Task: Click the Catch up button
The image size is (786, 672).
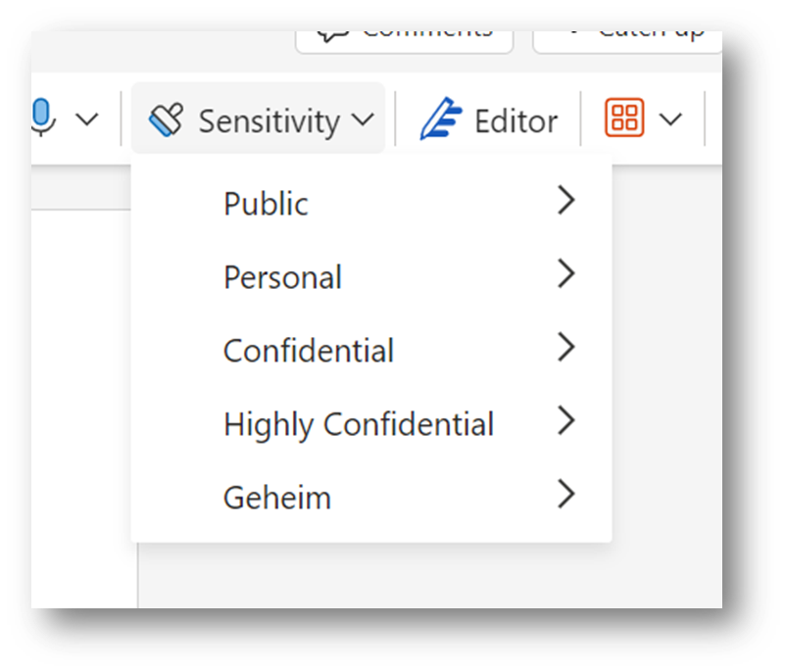Action: (x=627, y=35)
